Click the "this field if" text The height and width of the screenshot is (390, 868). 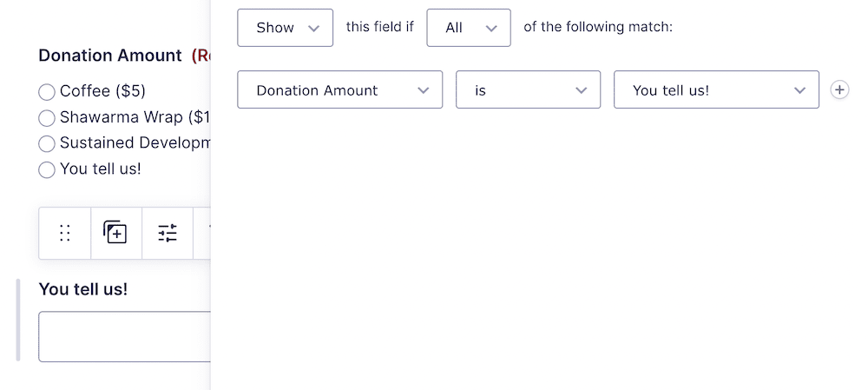[x=380, y=27]
